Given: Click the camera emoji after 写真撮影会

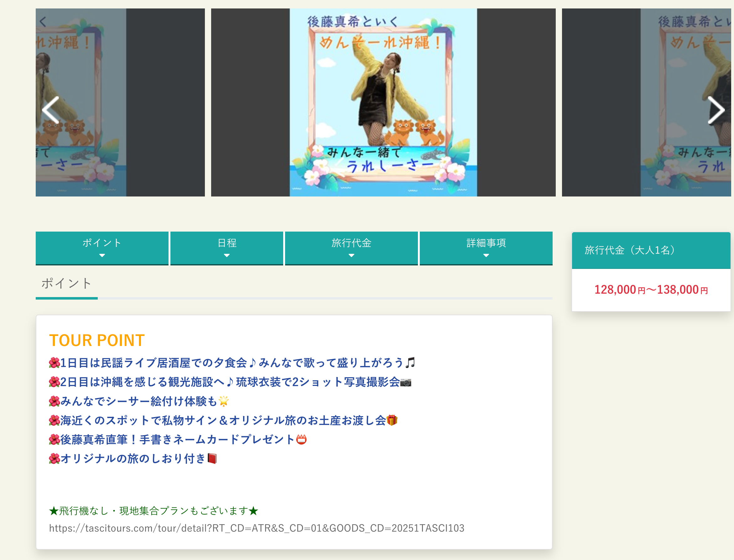Looking at the screenshot, I should [406, 382].
